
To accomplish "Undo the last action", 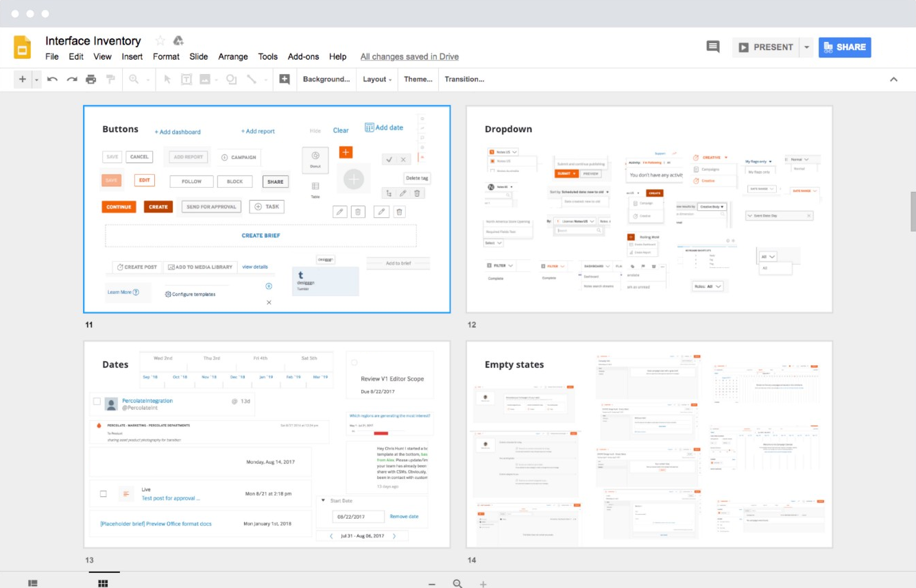I will coord(53,79).
